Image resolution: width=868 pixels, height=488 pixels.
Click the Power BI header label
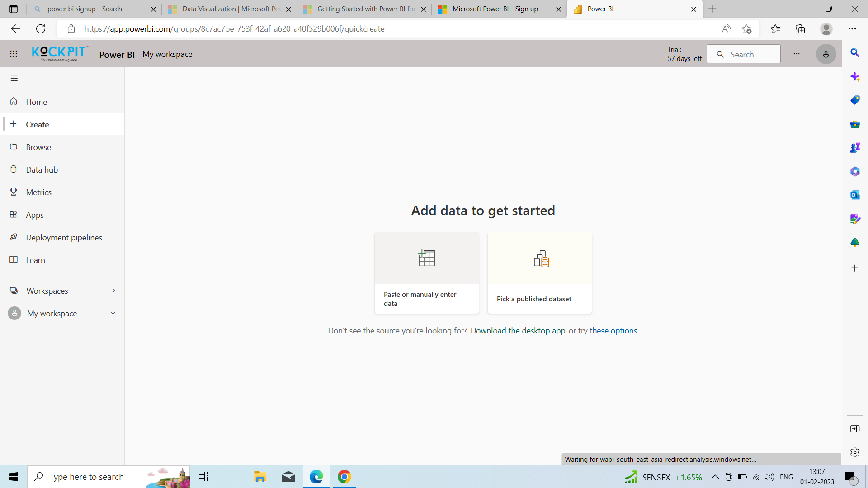117,54
